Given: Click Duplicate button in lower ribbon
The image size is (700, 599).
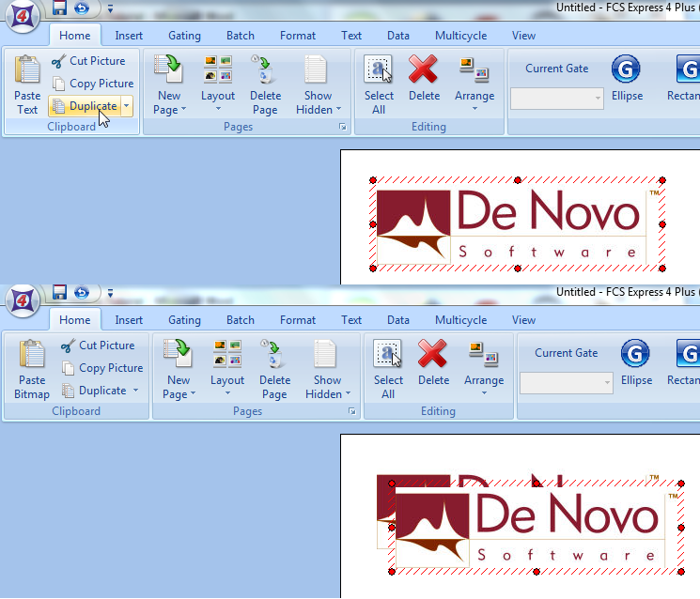Looking at the screenshot, I should point(94,391).
